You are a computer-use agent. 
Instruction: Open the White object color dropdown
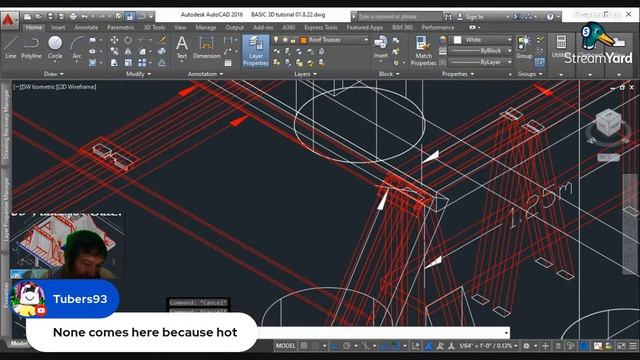pyautogui.click(x=509, y=40)
